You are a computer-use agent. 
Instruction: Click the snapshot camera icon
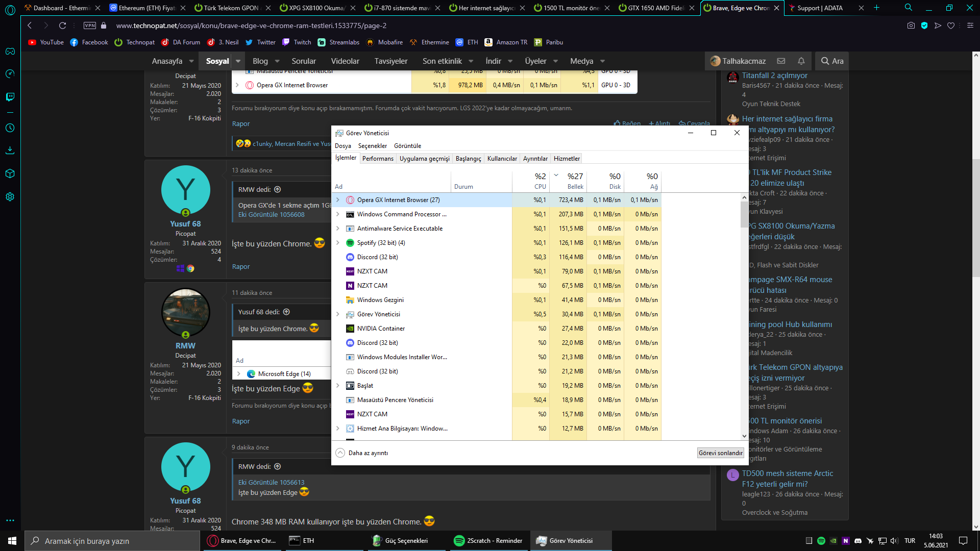click(x=911, y=26)
